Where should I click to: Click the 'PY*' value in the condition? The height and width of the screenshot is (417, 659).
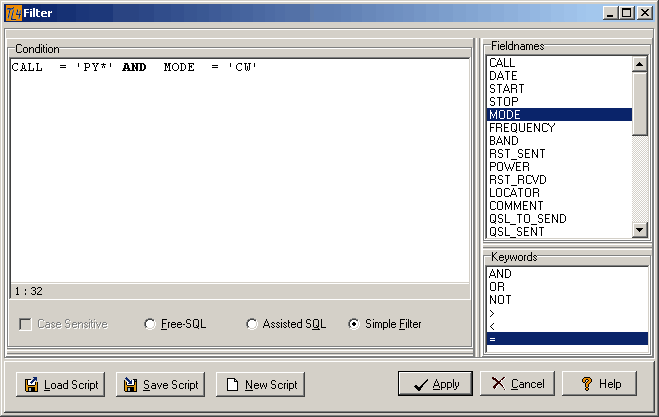(x=95, y=67)
